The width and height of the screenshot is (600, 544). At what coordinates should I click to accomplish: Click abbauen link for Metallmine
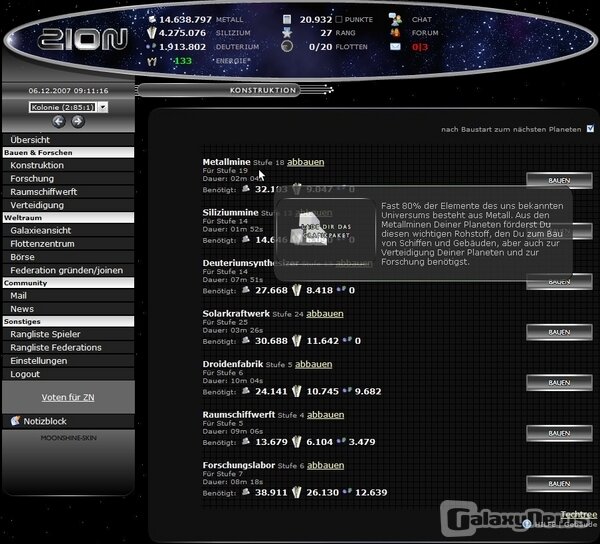(x=306, y=162)
